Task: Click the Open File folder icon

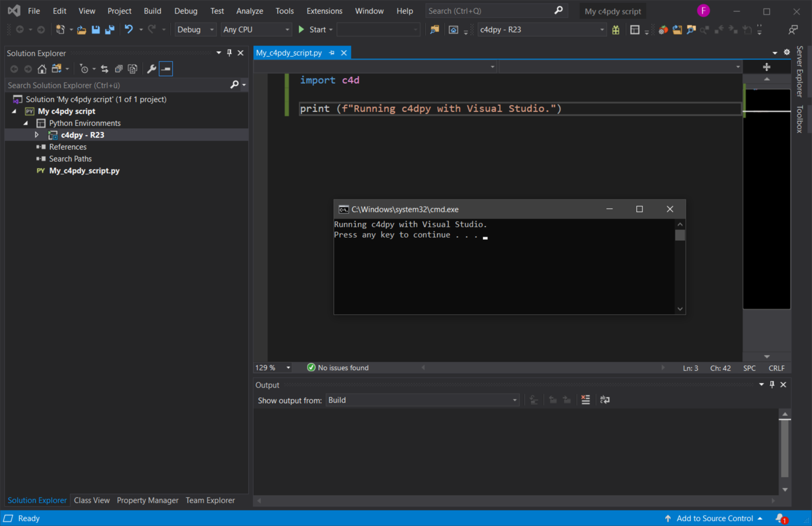Action: pos(81,29)
